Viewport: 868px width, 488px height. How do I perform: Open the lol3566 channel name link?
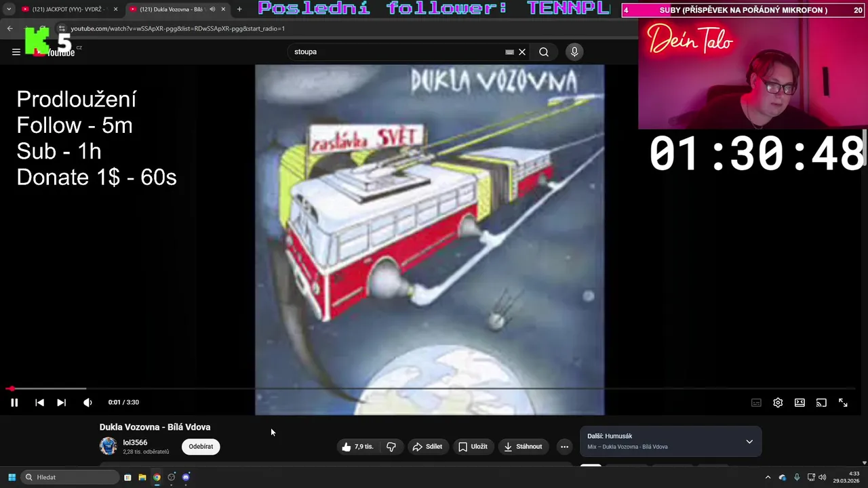(x=135, y=443)
